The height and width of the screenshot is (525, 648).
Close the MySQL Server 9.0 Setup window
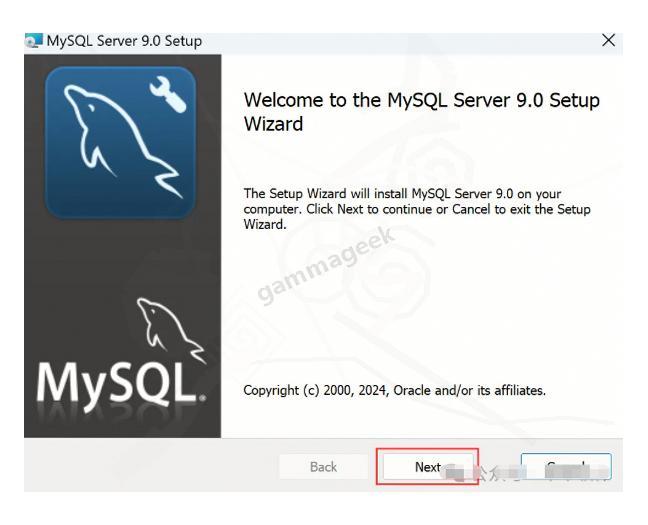coord(608,41)
